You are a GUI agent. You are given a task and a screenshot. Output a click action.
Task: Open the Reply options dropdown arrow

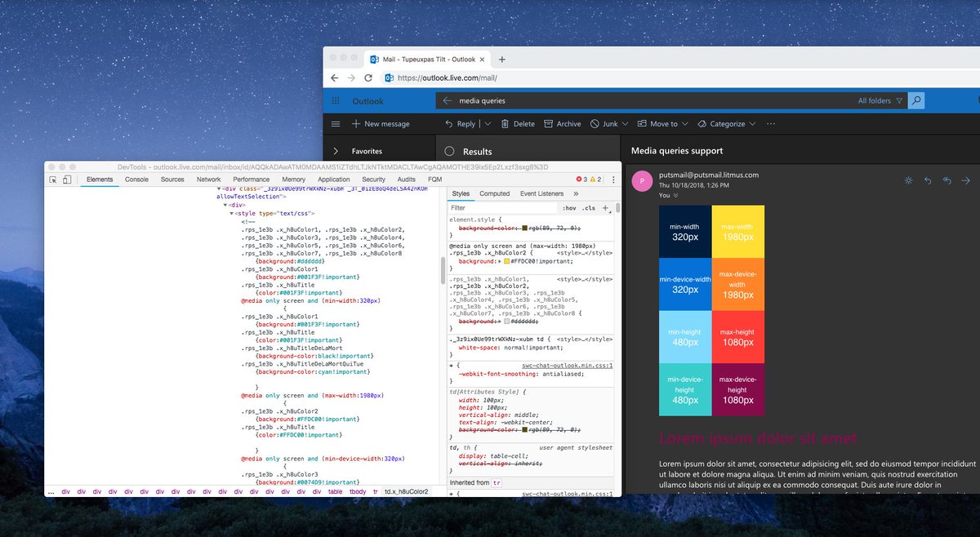(x=488, y=124)
